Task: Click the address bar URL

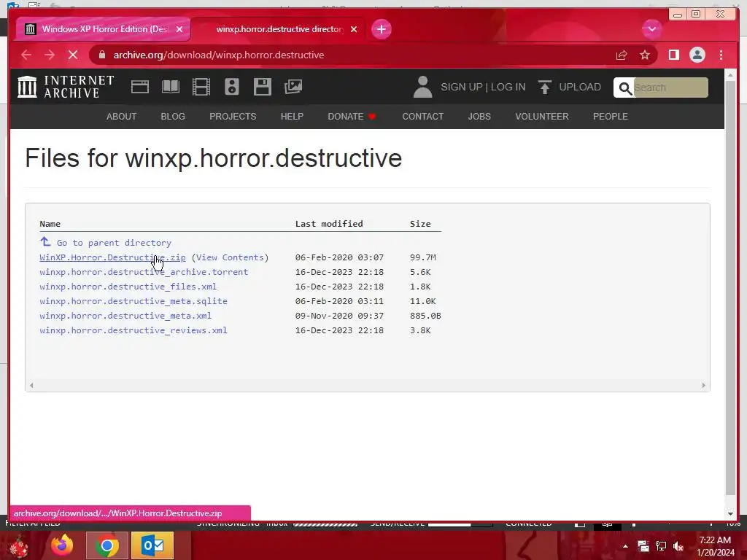Action: tap(219, 55)
